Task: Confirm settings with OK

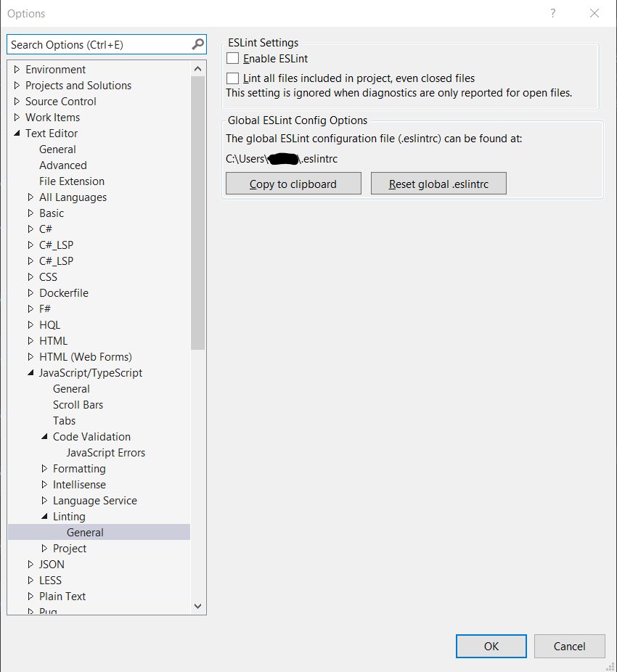Action: pyautogui.click(x=491, y=646)
